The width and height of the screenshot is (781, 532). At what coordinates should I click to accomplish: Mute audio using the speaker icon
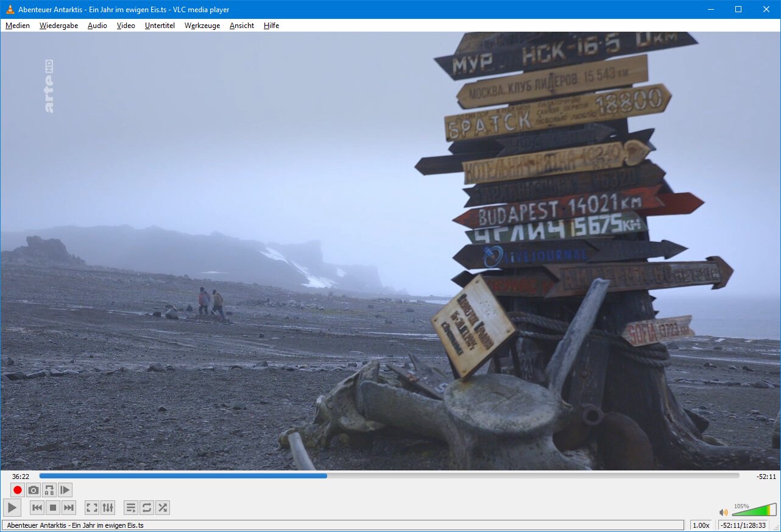tap(723, 512)
